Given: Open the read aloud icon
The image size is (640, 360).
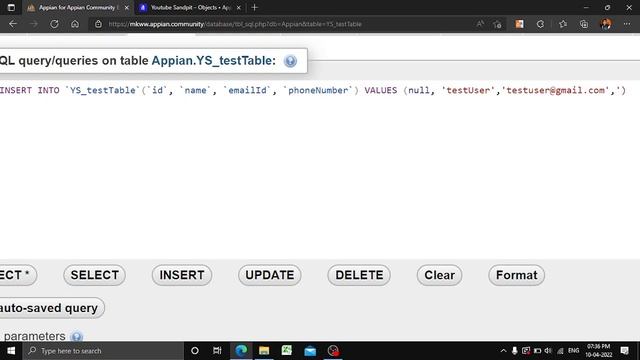Looking at the screenshot, I should click(x=480, y=24).
